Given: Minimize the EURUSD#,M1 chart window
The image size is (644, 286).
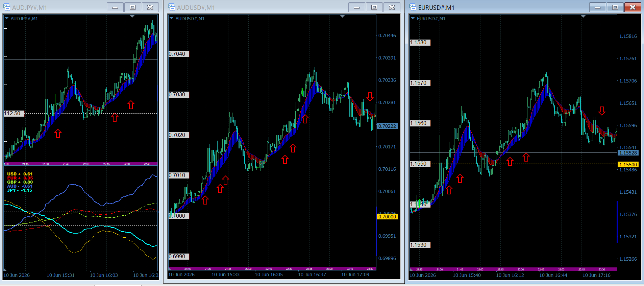Looking at the screenshot, I should 598,7.
